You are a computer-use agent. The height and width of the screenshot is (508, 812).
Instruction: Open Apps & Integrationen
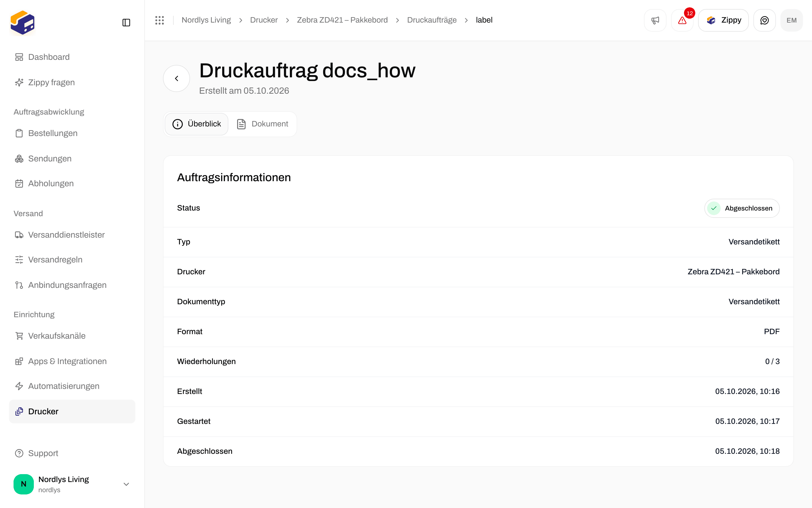[x=72, y=361]
